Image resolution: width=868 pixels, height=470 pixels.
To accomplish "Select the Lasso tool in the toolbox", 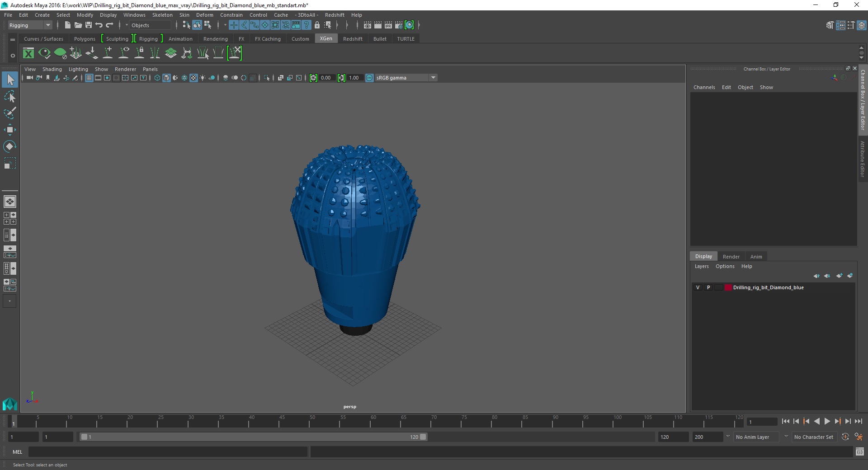I will click(9, 97).
